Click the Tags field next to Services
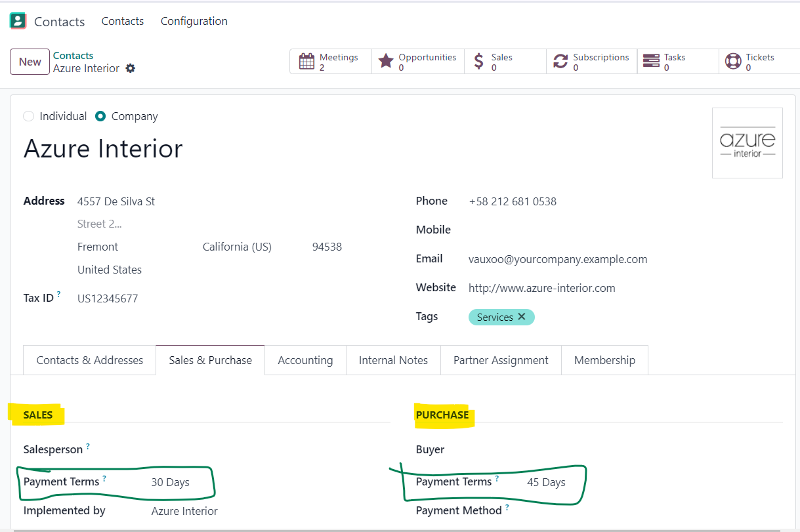Image resolution: width=800 pixels, height=532 pixels. point(658,317)
